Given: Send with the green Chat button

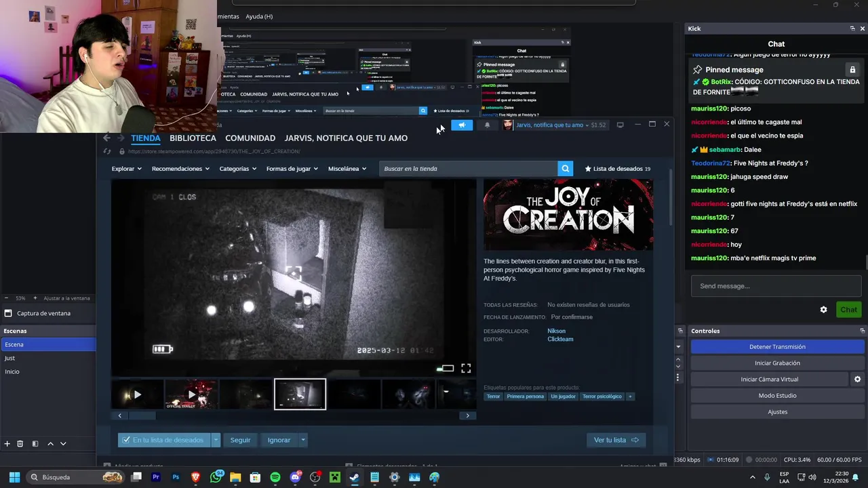Looking at the screenshot, I should [848, 310].
